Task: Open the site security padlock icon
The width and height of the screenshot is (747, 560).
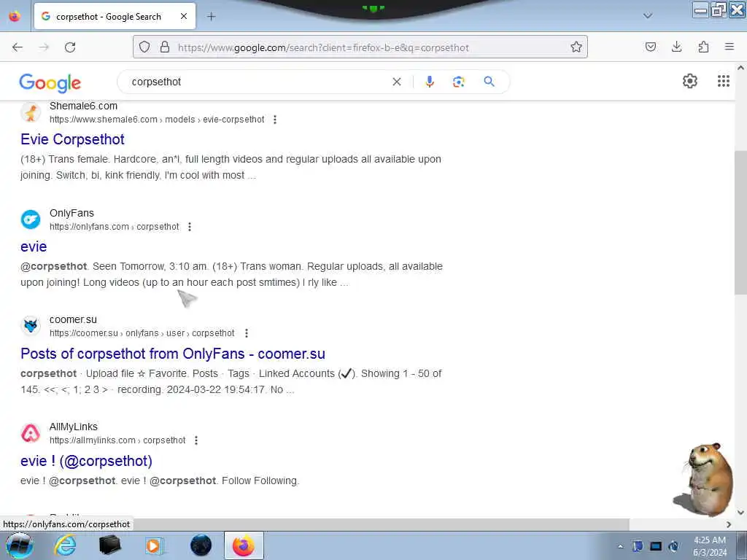Action: tap(165, 47)
